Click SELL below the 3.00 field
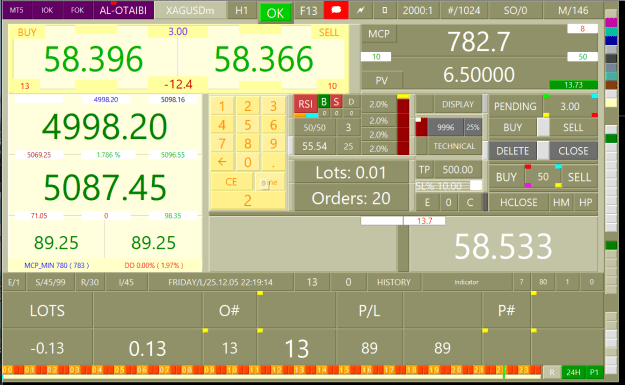This screenshot has width=625, height=385. coord(573,128)
